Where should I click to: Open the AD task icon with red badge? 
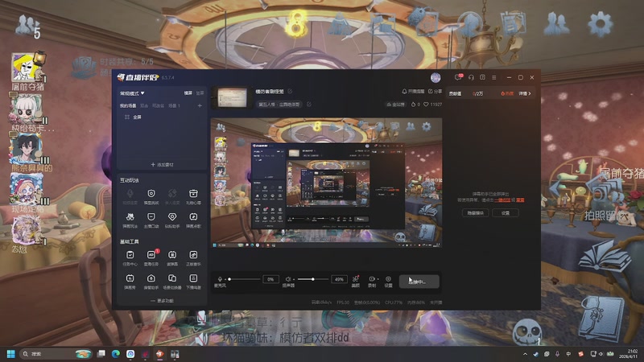151,255
